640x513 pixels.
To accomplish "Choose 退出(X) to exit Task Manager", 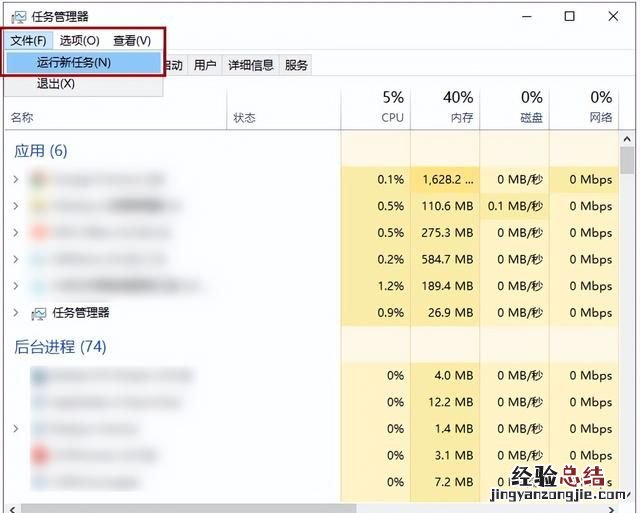I will [x=56, y=84].
